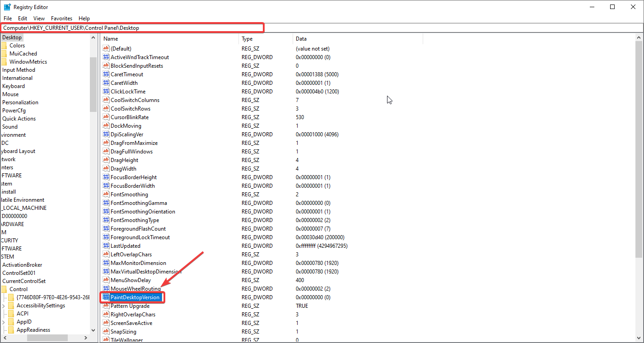Click the tree pane scroll right arrow
Viewport: 644px width, 343px height.
pos(86,338)
